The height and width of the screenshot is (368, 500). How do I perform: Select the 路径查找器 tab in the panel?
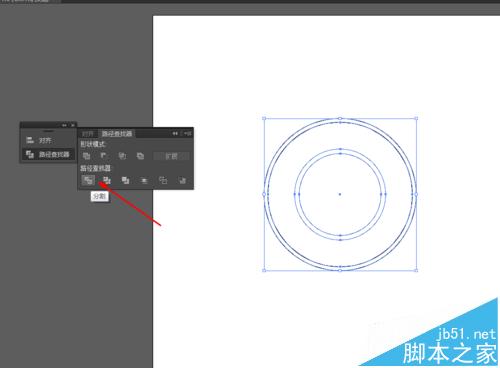(117, 134)
